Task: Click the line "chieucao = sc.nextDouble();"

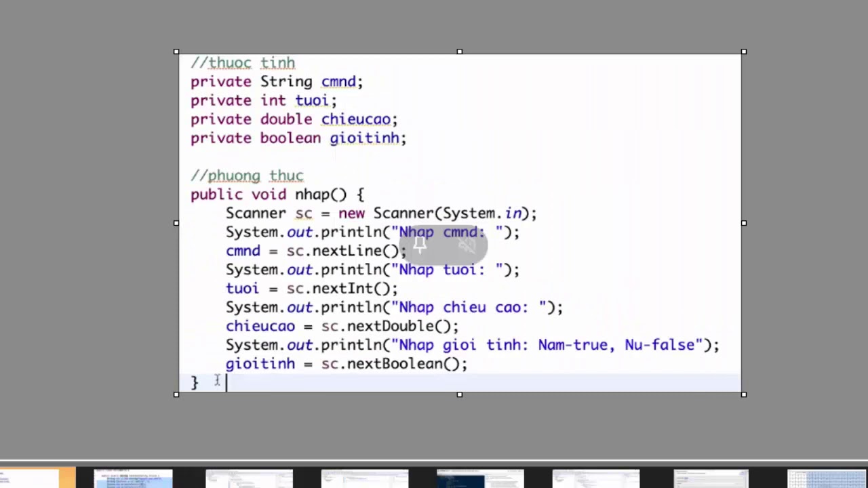Action: (342, 327)
